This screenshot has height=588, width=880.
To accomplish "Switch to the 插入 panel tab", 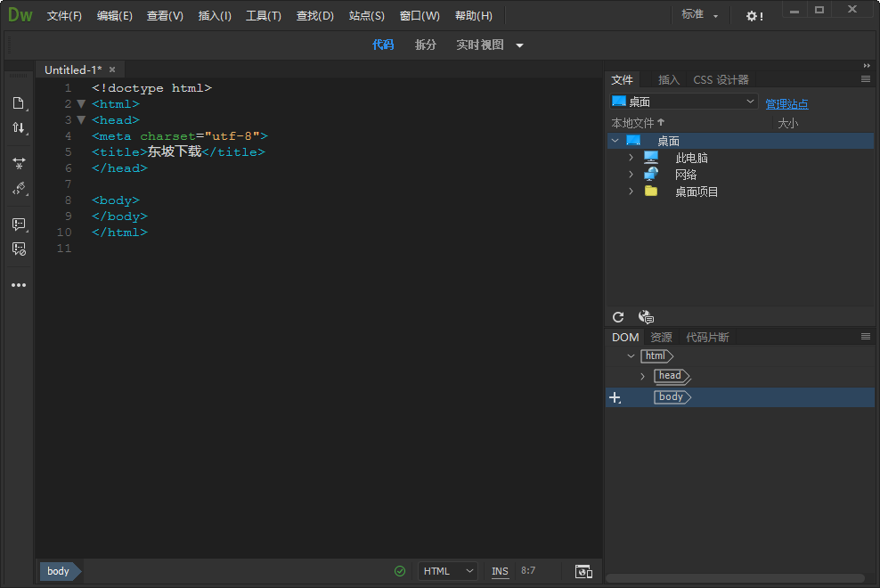I will pyautogui.click(x=668, y=80).
